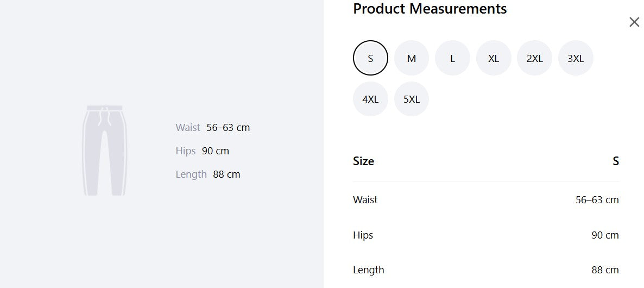Screen dimensions: 644x288
Task: Pick size 4XL
Action: [x=370, y=99]
